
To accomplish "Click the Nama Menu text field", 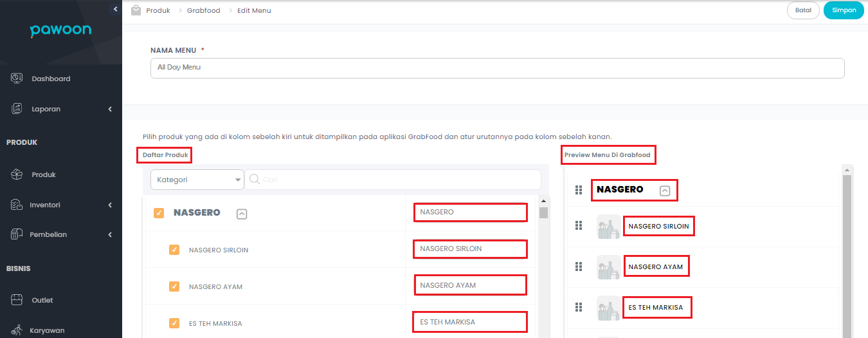I will coord(497,68).
